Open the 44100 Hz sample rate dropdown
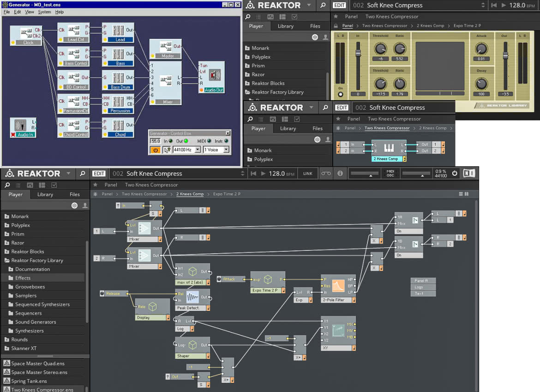This screenshot has height=392, width=540. [x=198, y=150]
